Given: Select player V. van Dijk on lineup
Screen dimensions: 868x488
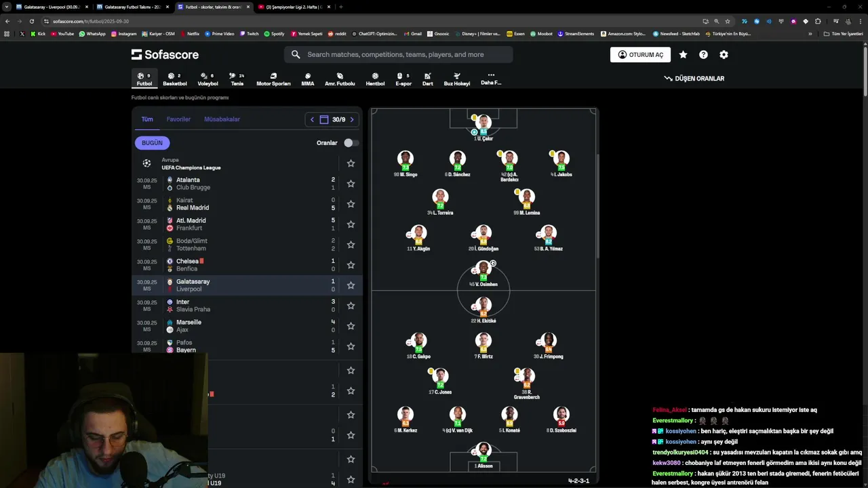Looking at the screenshot, I should coord(458,420).
